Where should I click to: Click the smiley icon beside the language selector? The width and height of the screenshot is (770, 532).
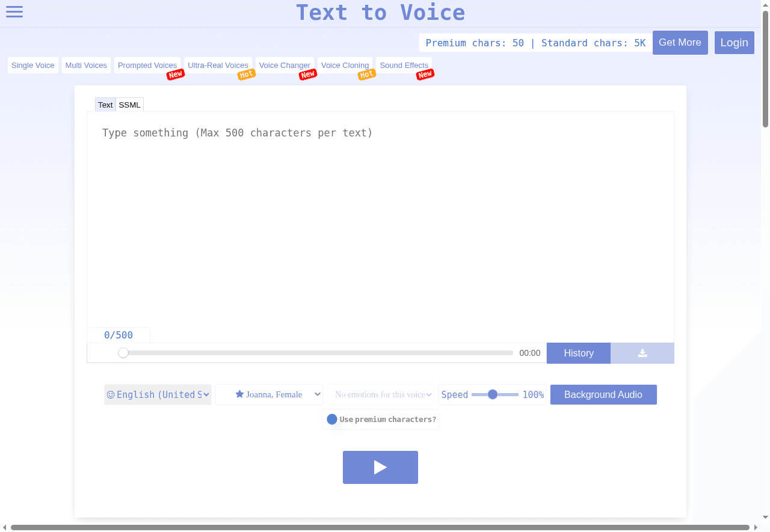(x=110, y=394)
